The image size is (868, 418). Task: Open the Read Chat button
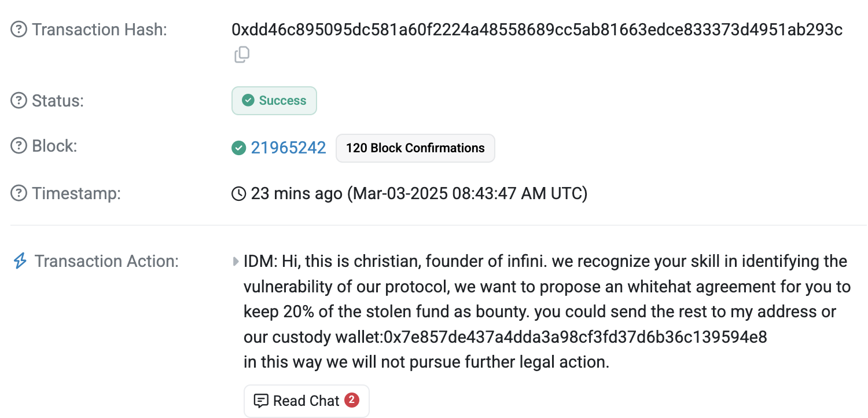(306, 401)
